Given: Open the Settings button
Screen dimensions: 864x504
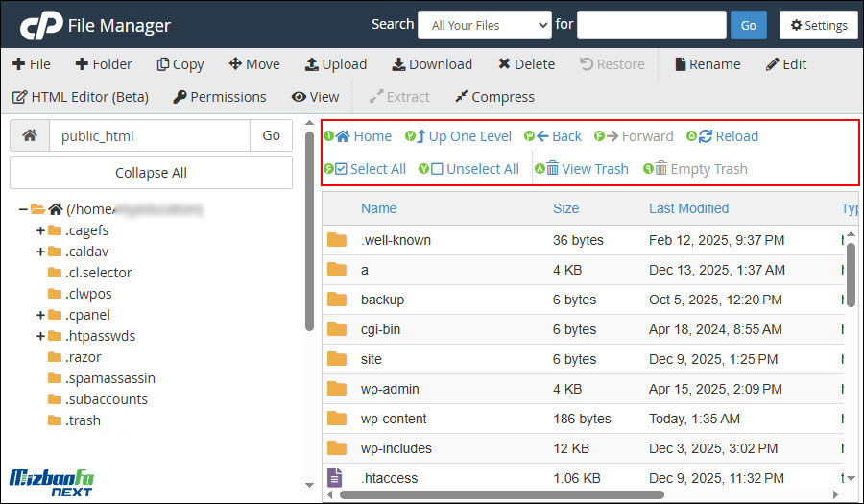Looking at the screenshot, I should [x=818, y=25].
